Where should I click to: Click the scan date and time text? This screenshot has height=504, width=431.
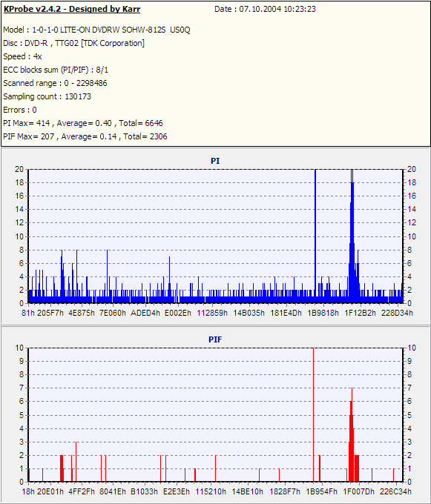[x=265, y=9]
